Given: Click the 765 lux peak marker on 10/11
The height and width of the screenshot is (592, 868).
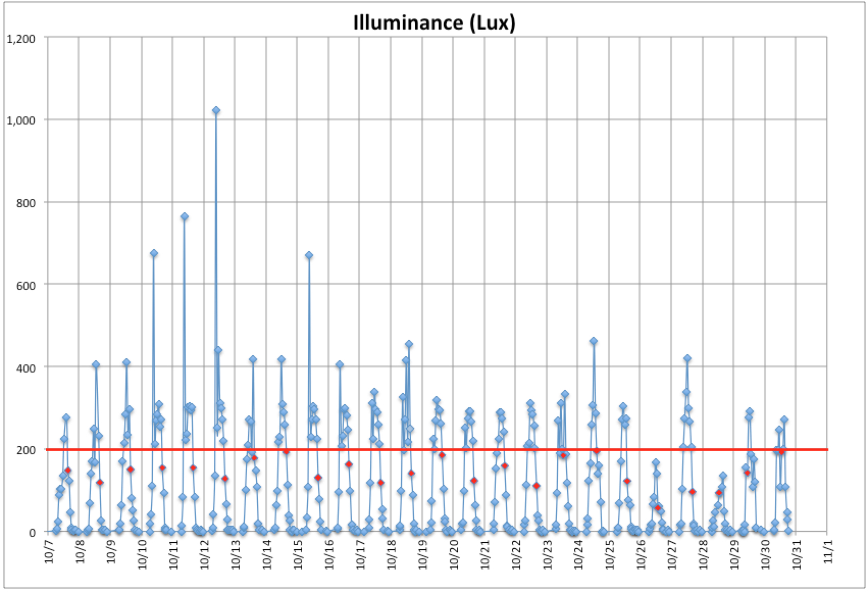Looking at the screenshot, I should click(x=185, y=216).
